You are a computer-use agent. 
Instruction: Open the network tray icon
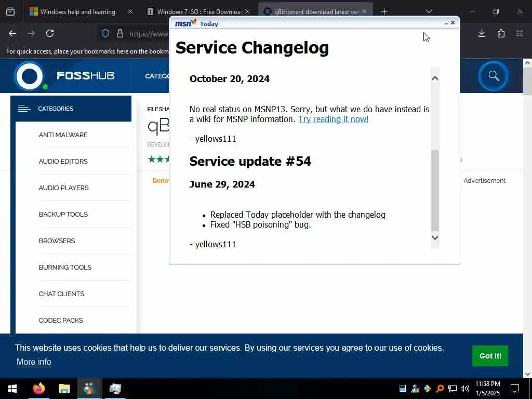tap(453, 389)
